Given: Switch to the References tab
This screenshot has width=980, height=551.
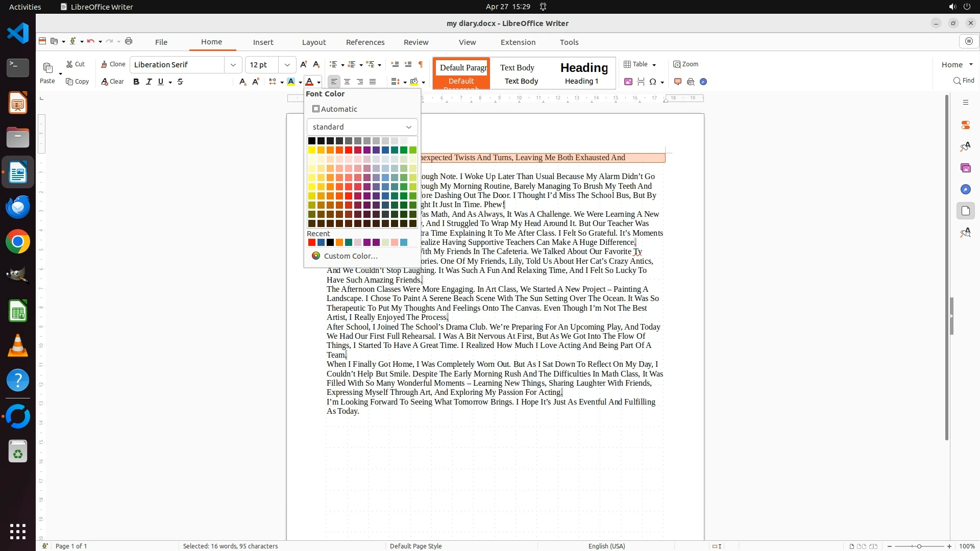Looking at the screenshot, I should [x=365, y=42].
